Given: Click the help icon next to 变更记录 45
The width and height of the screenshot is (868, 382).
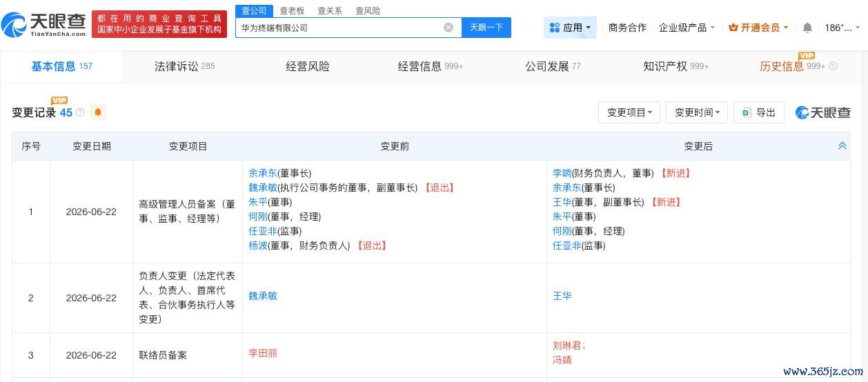Looking at the screenshot, I should [x=80, y=112].
